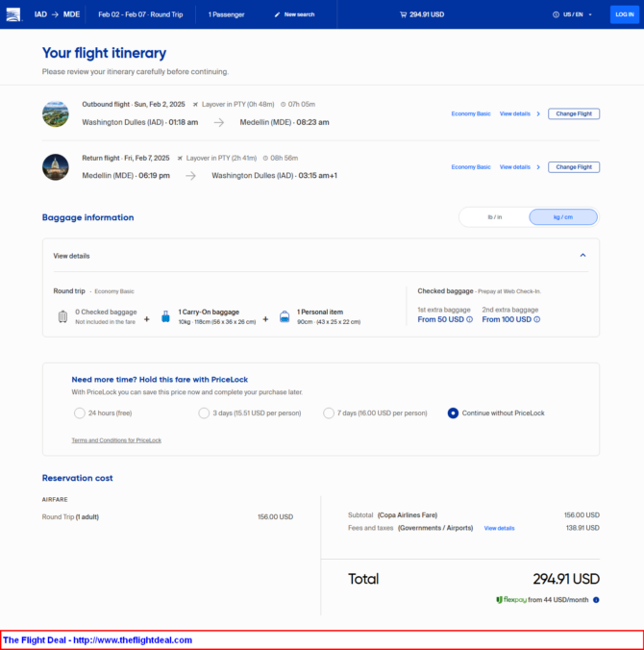Click the blue carry-on baggage icon
This screenshot has width=644, height=650.
[x=165, y=316]
